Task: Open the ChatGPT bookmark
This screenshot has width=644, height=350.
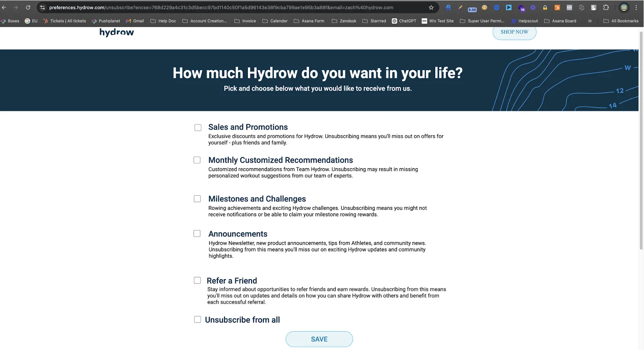Action: pyautogui.click(x=404, y=21)
